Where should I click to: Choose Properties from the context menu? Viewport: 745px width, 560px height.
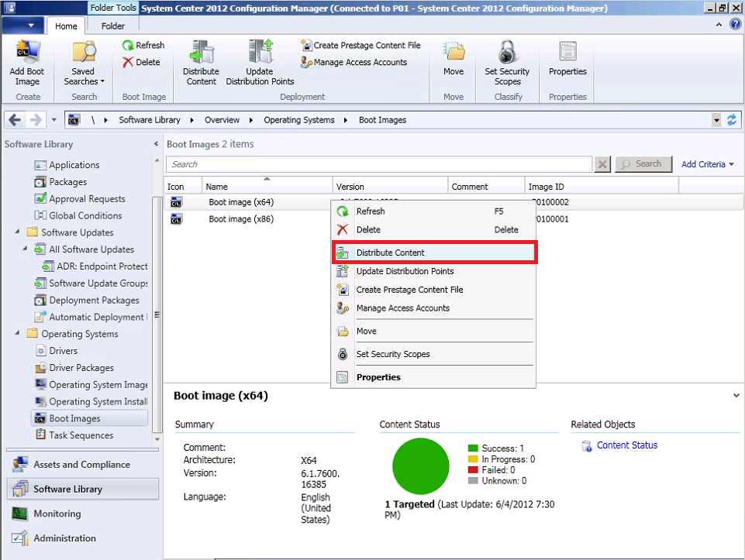tap(433, 377)
